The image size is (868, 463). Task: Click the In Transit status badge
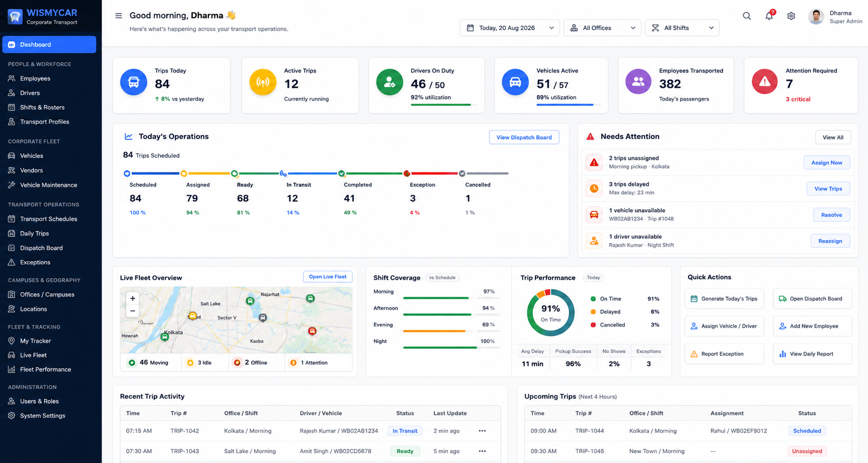405,431
